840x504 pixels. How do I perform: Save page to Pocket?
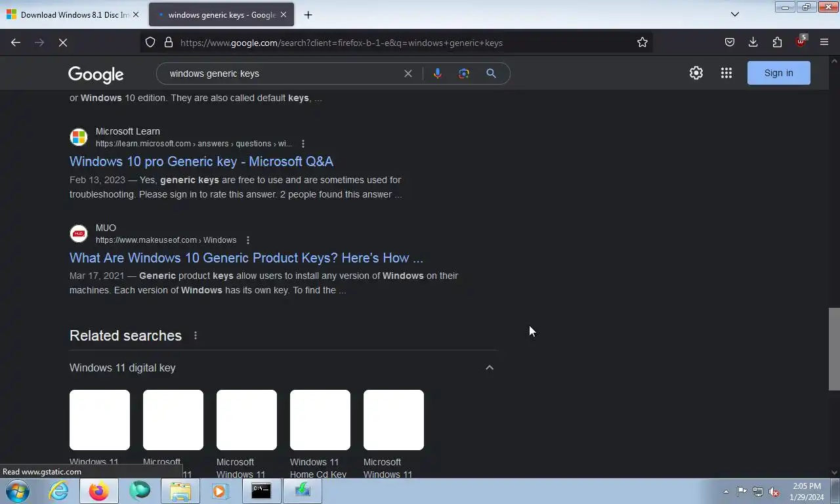730,43
